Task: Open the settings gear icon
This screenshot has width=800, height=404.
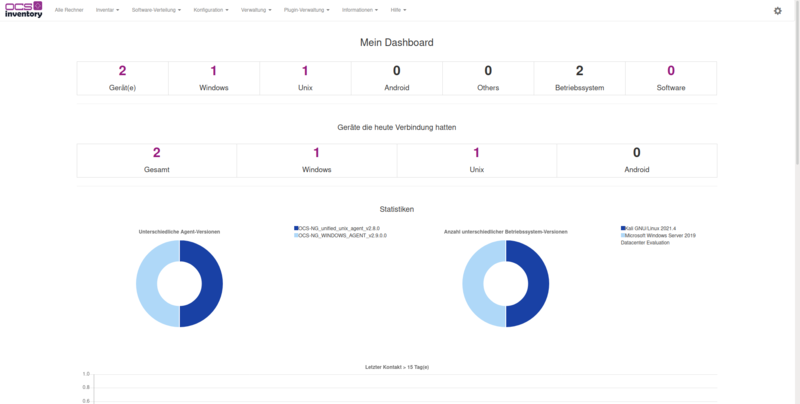Action: point(778,10)
